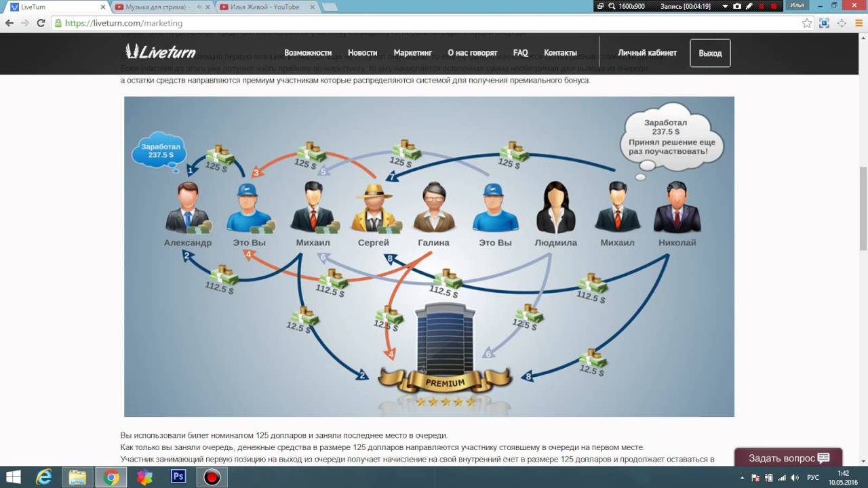Click the network signal tray icon
The height and width of the screenshot is (488, 868).
point(781,478)
